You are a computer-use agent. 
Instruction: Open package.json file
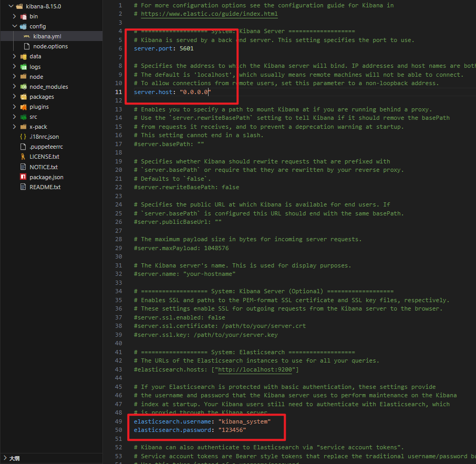pos(46,177)
